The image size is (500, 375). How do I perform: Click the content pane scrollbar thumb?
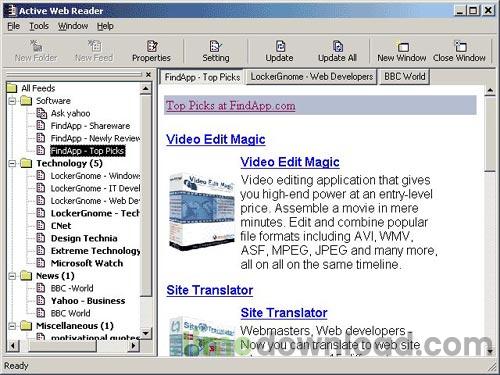pyautogui.click(x=490, y=134)
